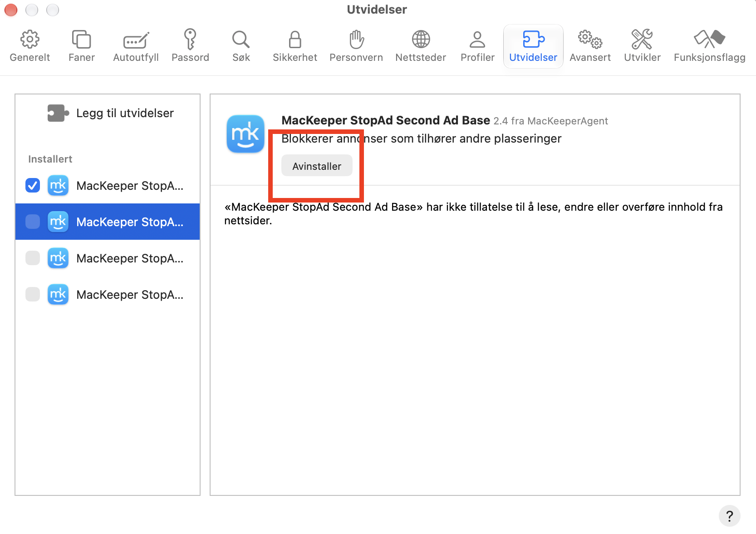This screenshot has width=756, height=534.
Task: Tick the last MacKeeper extension checkbox
Action: [33, 294]
